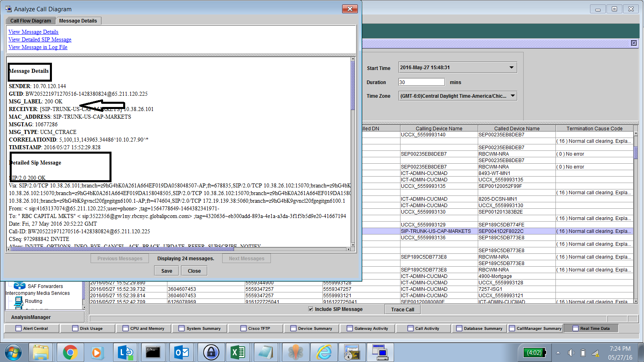The image size is (644, 362).
Task: Click Termination Cause Code column header
Action: coord(594,128)
